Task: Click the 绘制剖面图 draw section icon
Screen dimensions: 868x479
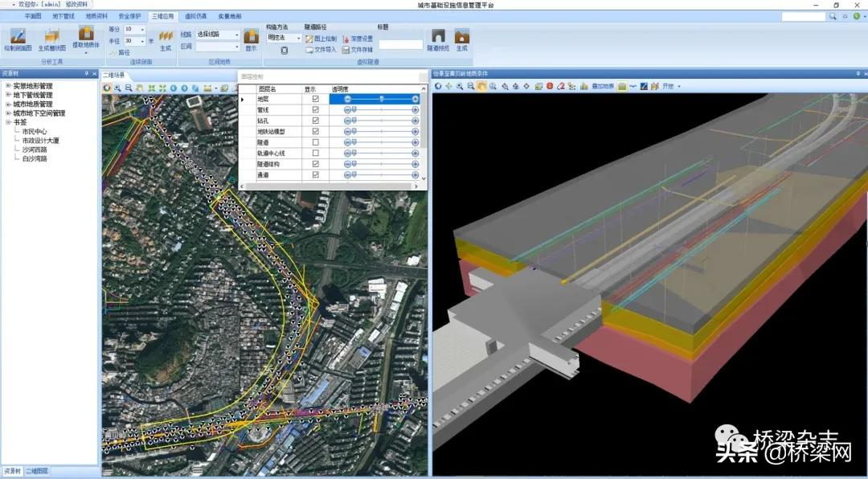Action: pos(18,36)
